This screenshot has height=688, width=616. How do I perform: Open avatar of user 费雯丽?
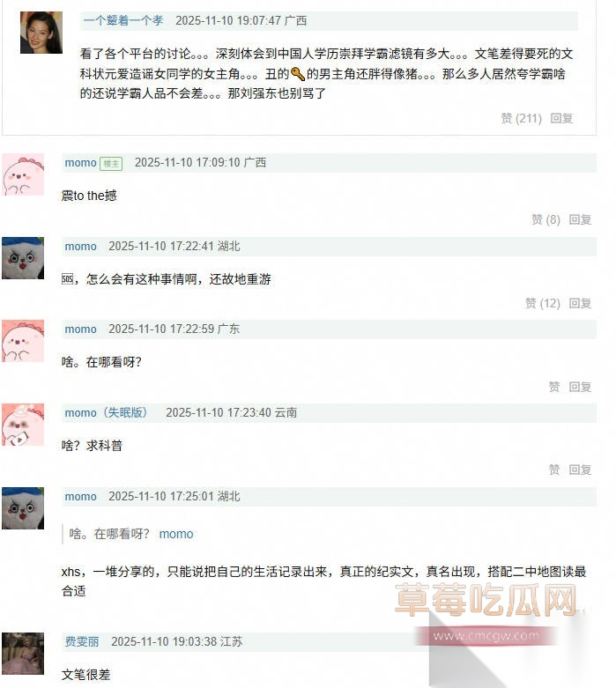point(23,654)
